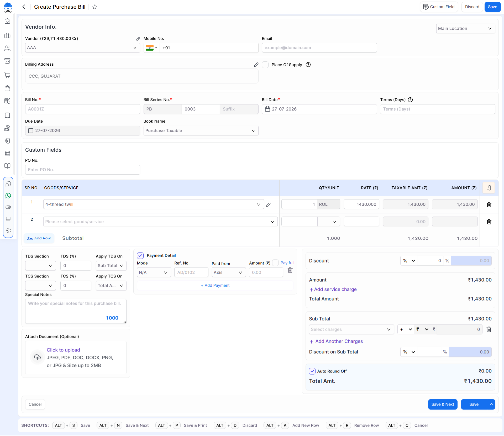The image size is (504, 436).
Task: Open WhatsApp icon in left sidebar
Action: tap(8, 196)
